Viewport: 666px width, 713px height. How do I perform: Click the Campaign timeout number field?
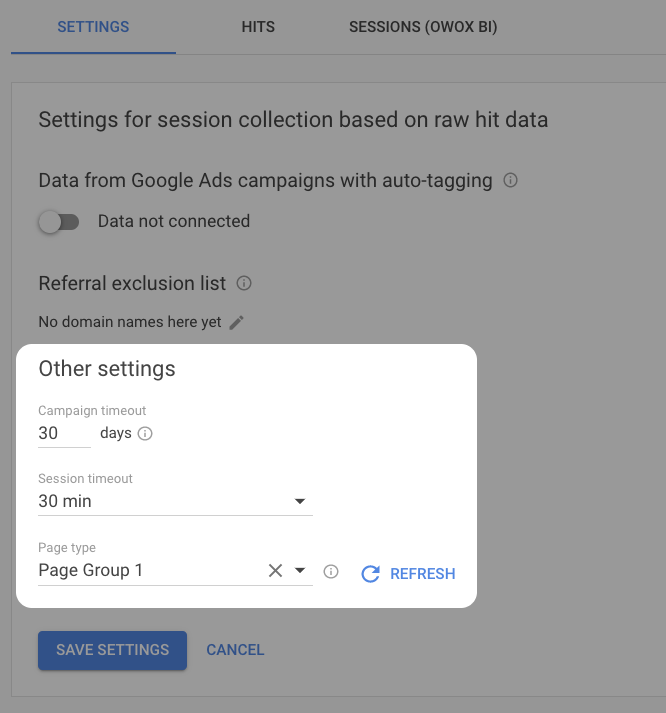(x=63, y=434)
